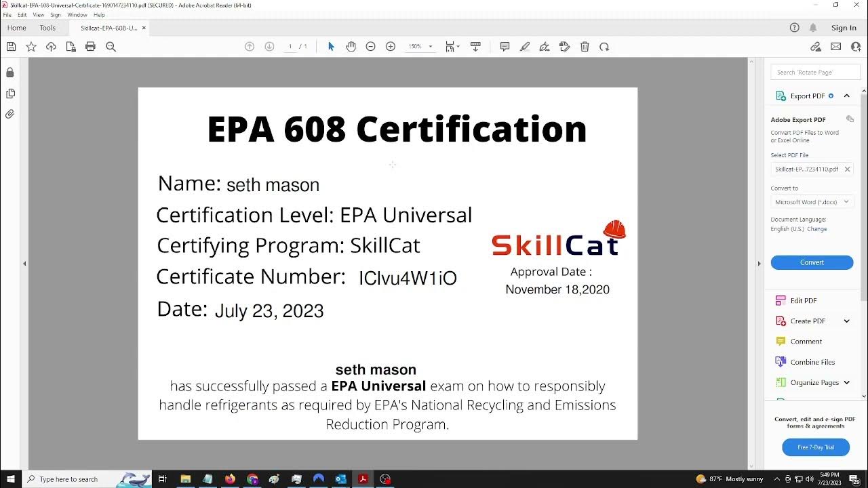
Task: Open the Microsoft Word convert-to dropdown
Action: 812,202
